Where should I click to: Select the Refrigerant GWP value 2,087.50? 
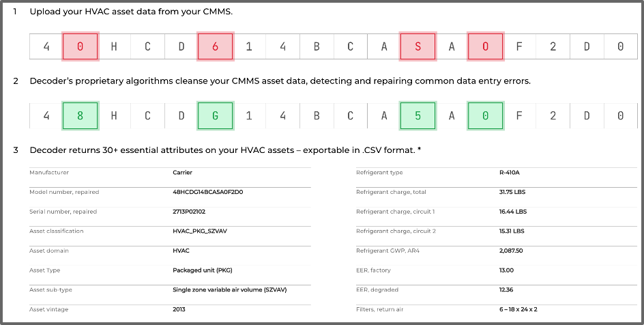[x=511, y=251]
